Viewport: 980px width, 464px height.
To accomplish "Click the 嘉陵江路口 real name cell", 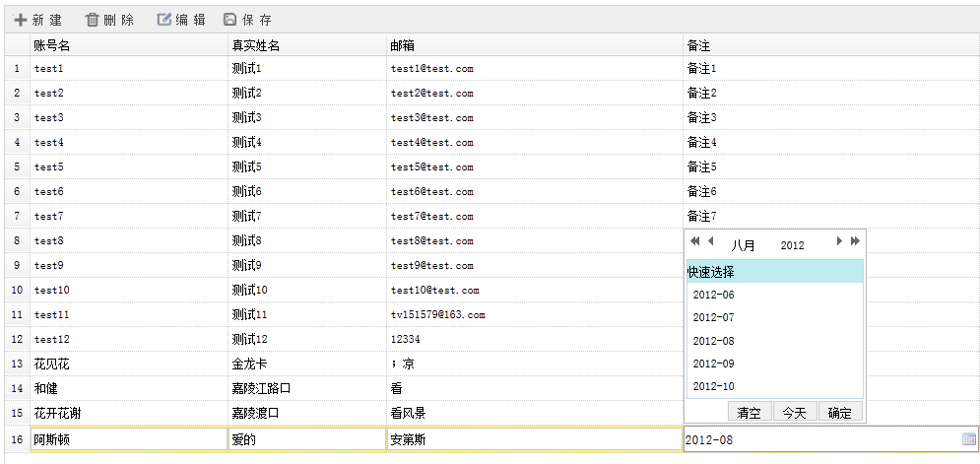I will tap(307, 388).
